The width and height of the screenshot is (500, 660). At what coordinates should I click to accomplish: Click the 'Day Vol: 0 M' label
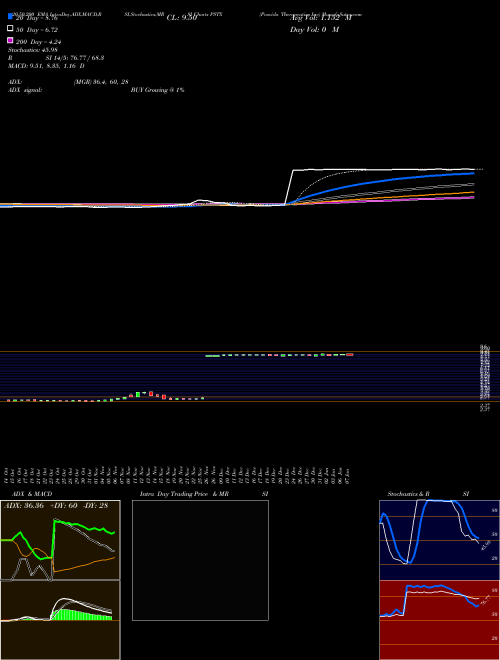314,30
